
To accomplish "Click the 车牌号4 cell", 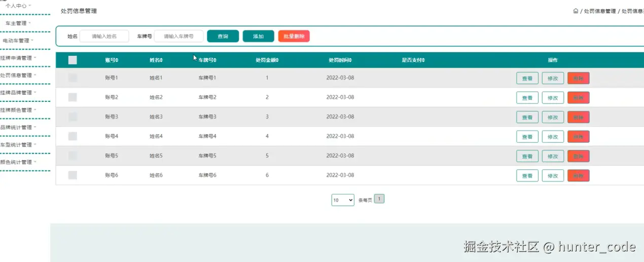I will point(207,136).
